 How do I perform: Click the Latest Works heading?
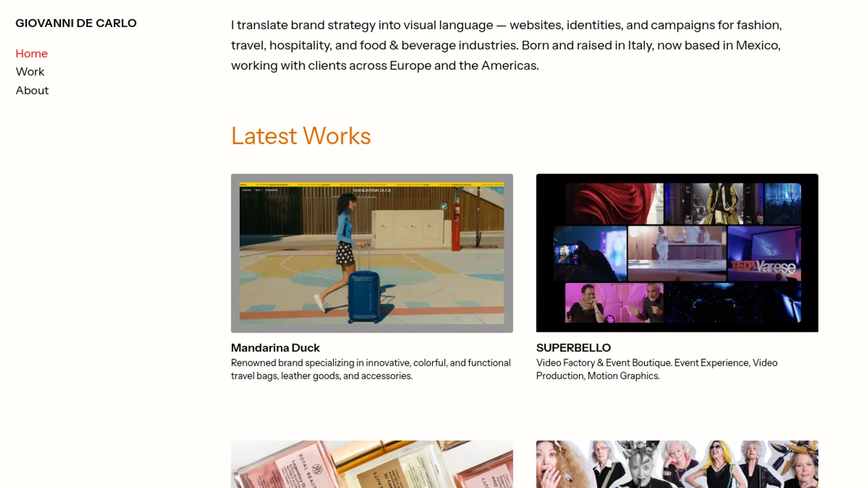pos(301,136)
